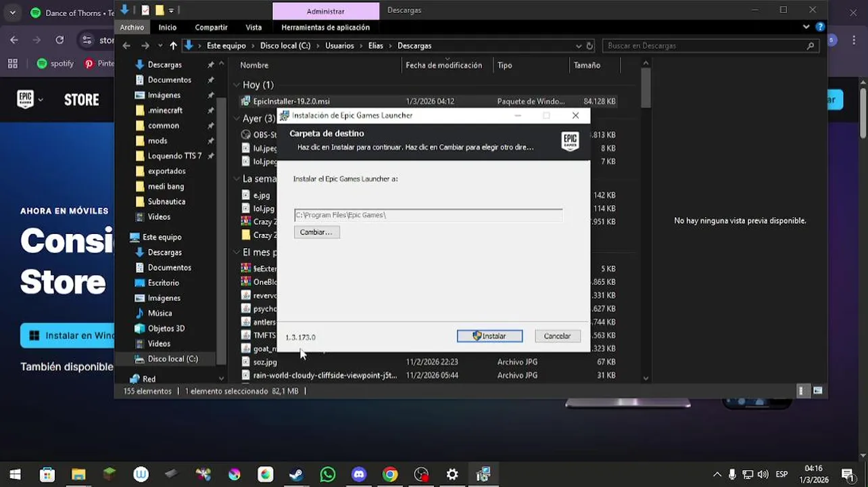Click Instalar button in Epic installer
Screen dimensions: 868x487
489,336
